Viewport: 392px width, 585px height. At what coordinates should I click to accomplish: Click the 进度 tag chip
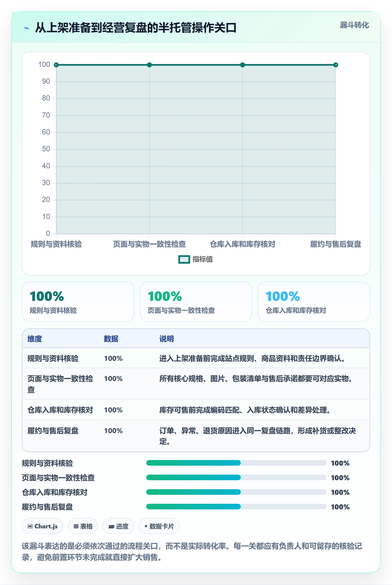[118, 526]
